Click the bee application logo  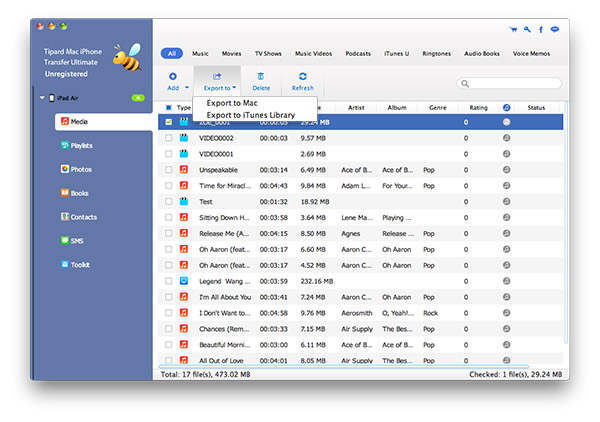coord(127,57)
